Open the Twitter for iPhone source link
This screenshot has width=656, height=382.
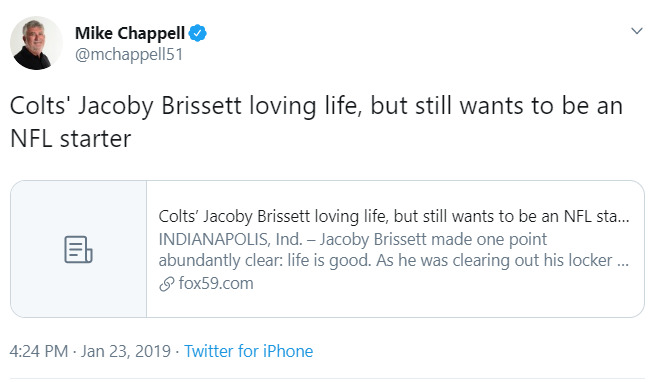tap(249, 351)
